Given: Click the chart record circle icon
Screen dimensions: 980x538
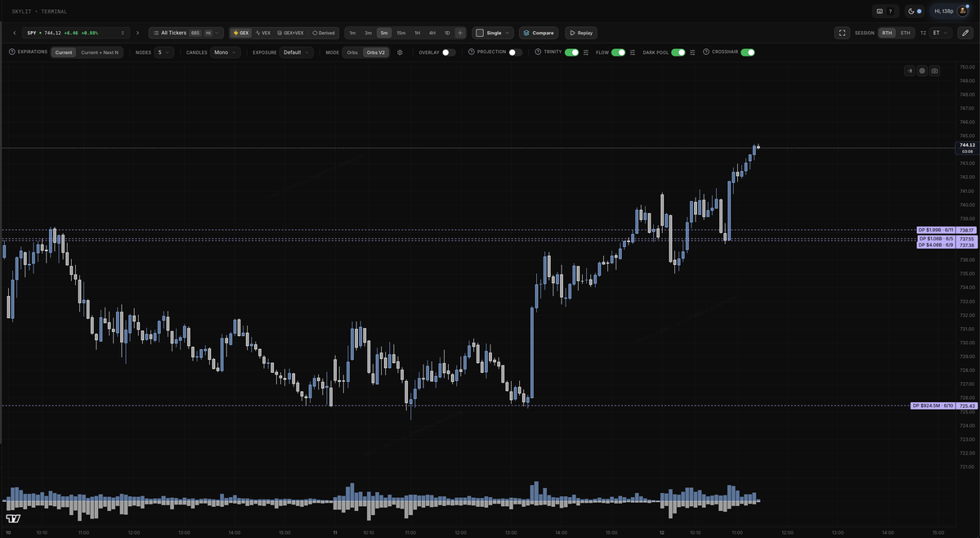Looking at the screenshot, I should 922,70.
